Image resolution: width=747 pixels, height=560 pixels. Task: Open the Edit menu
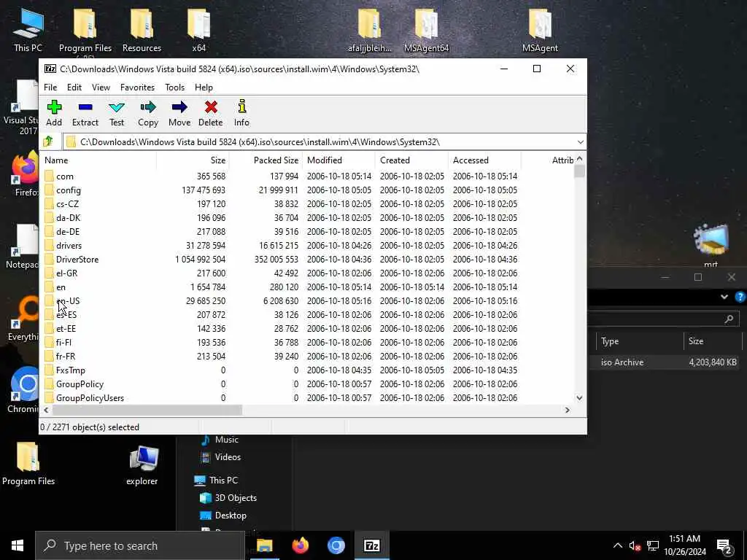coord(74,87)
